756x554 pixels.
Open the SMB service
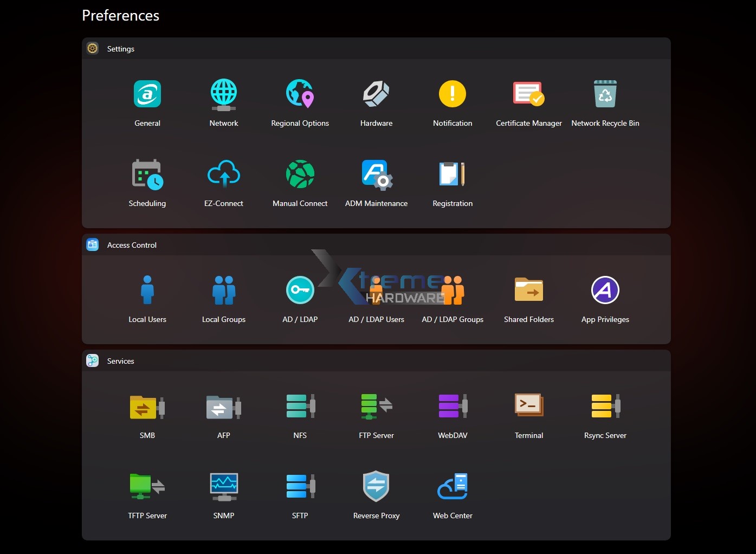point(147,407)
